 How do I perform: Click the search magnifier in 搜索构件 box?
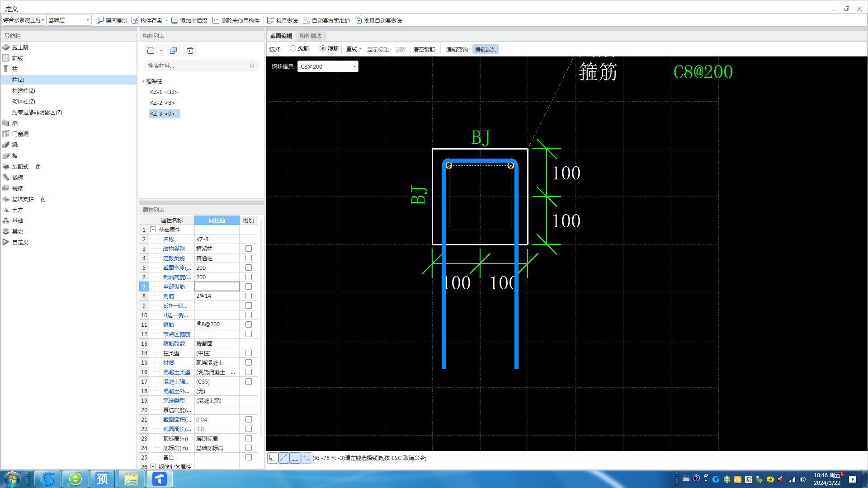pos(252,66)
